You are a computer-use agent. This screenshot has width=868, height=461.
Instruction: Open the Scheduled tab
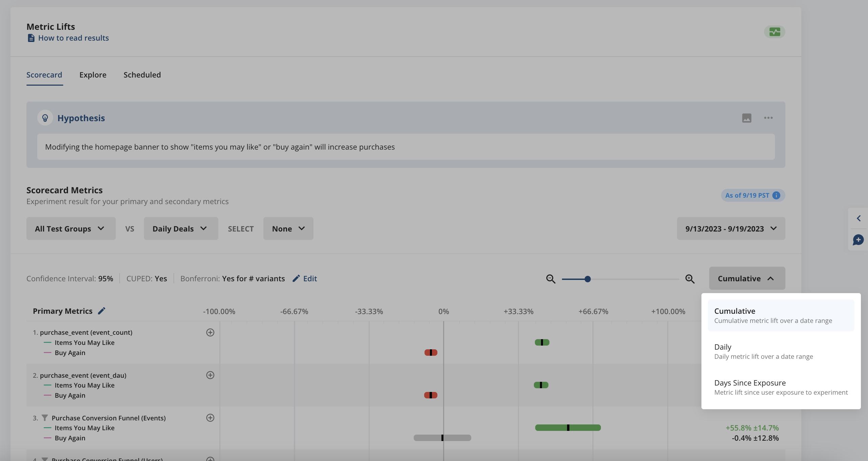pyautogui.click(x=142, y=75)
